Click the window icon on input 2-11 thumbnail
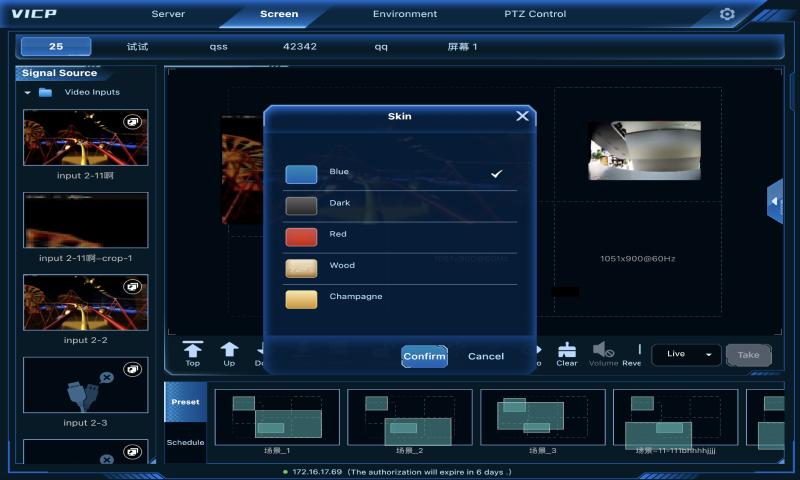The image size is (800, 480). click(x=132, y=122)
